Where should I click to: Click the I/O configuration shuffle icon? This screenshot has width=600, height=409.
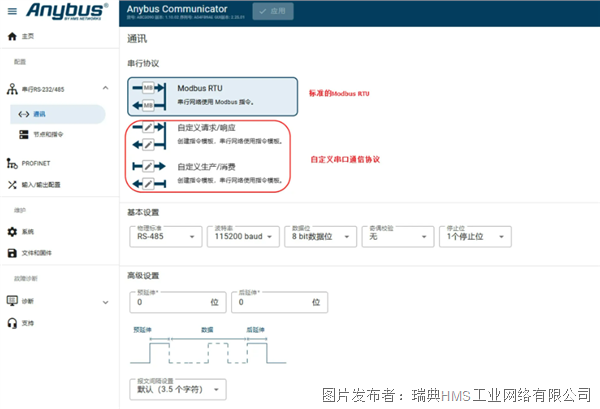[12, 185]
